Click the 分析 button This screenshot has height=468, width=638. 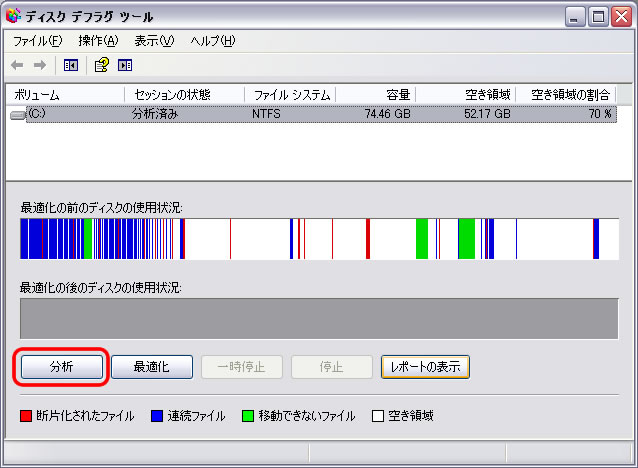click(62, 367)
